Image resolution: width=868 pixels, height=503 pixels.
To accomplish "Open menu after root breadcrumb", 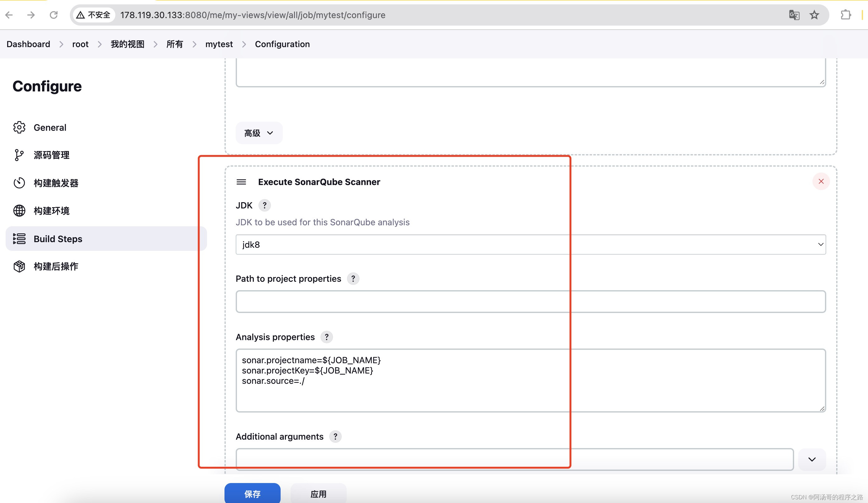I will (x=99, y=44).
